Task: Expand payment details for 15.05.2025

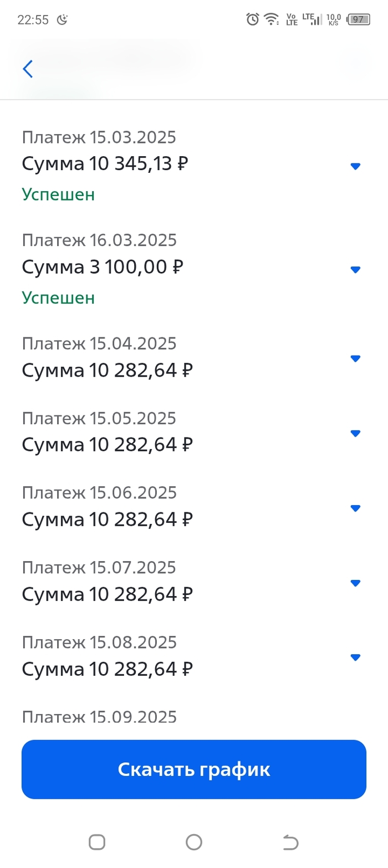Action: click(x=356, y=433)
